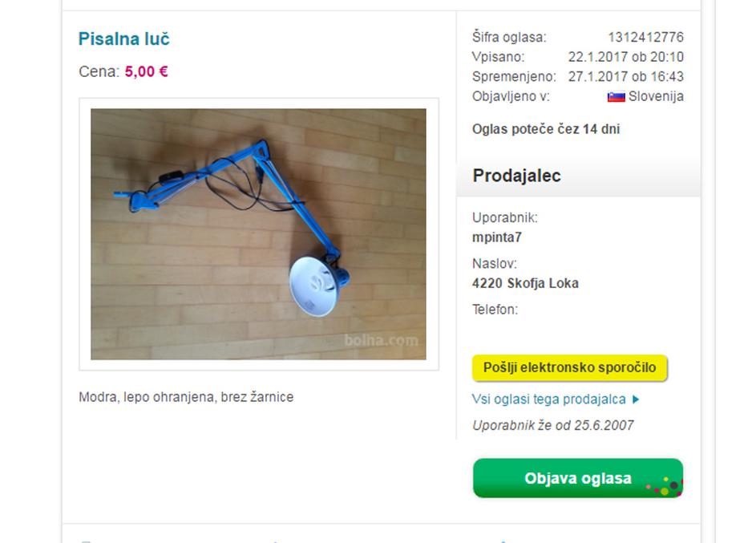756x543 pixels.
Task: Click the Slovenija country text
Action: [x=656, y=96]
